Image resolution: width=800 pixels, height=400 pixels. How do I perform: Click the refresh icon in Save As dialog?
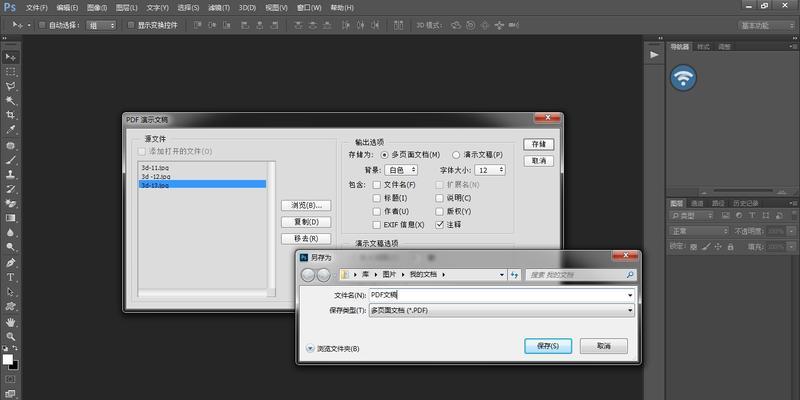coord(514,274)
